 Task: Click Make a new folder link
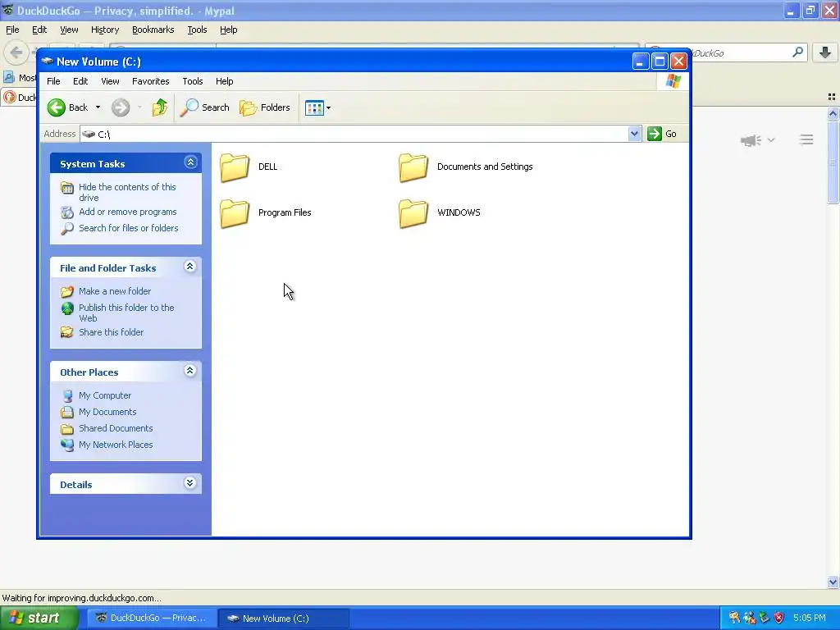pos(115,291)
